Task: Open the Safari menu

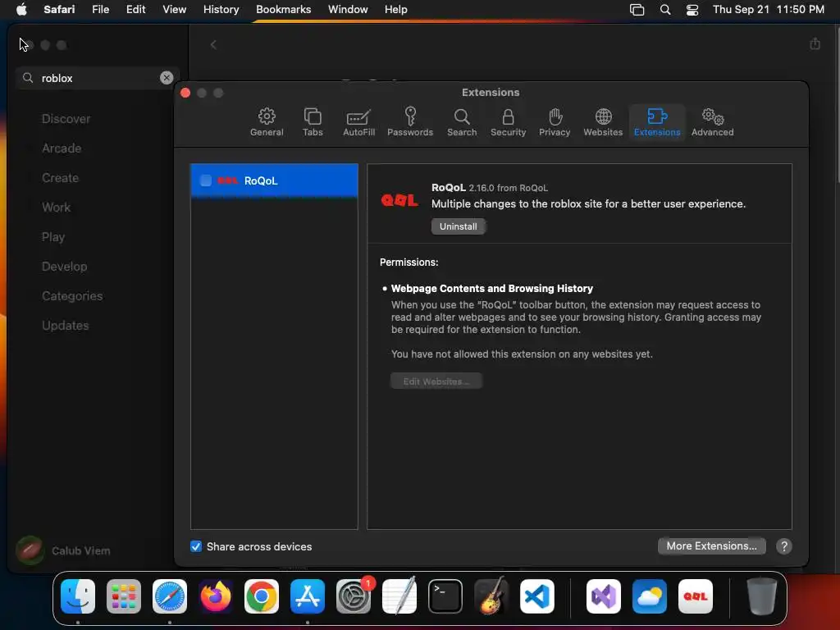Action: [59, 10]
